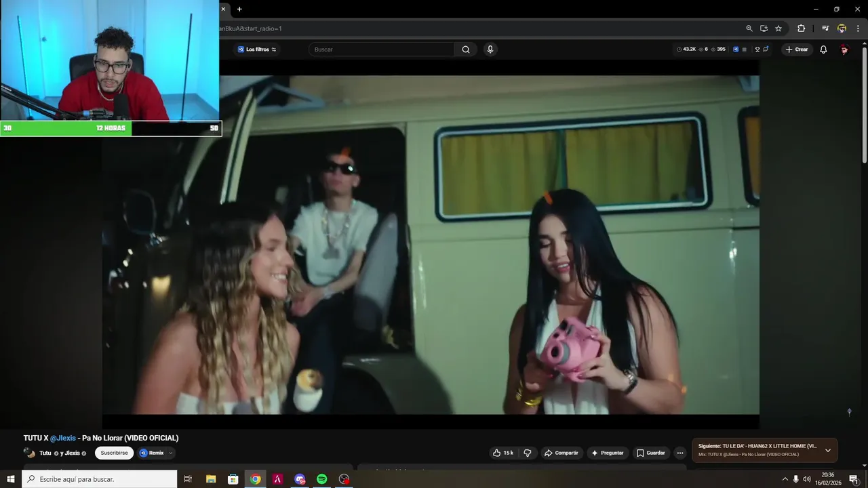Switch to Chrome in the taskbar
868x488 pixels.
click(x=255, y=479)
